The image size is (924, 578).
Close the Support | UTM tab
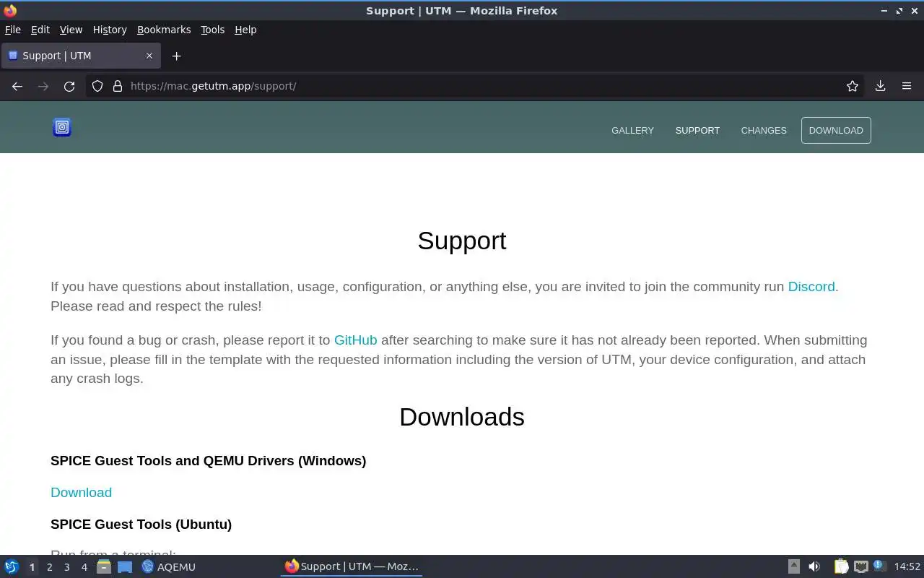149,56
